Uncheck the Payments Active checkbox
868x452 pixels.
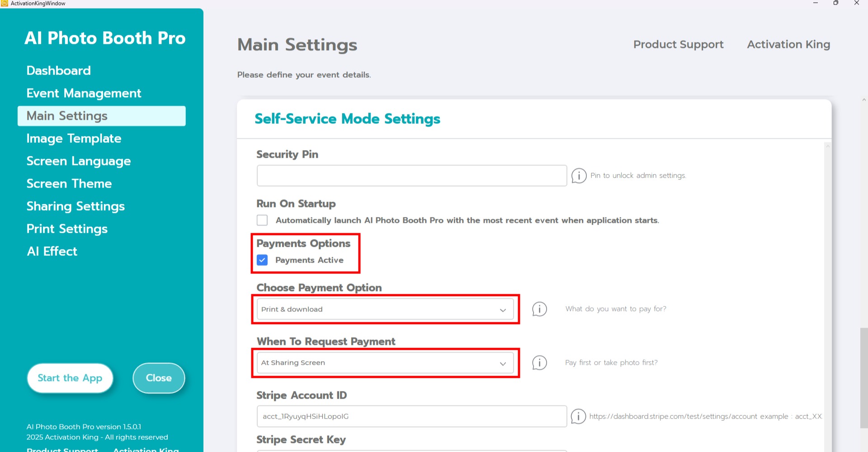point(262,260)
